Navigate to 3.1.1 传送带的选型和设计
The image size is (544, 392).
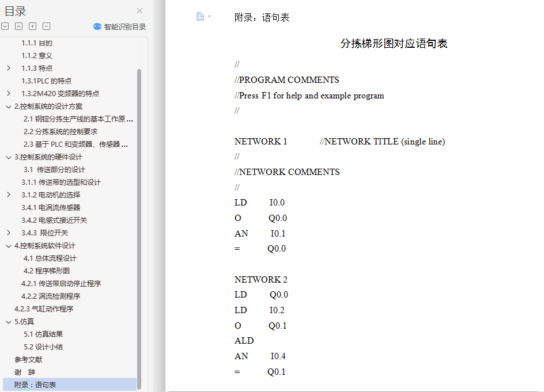(61, 182)
